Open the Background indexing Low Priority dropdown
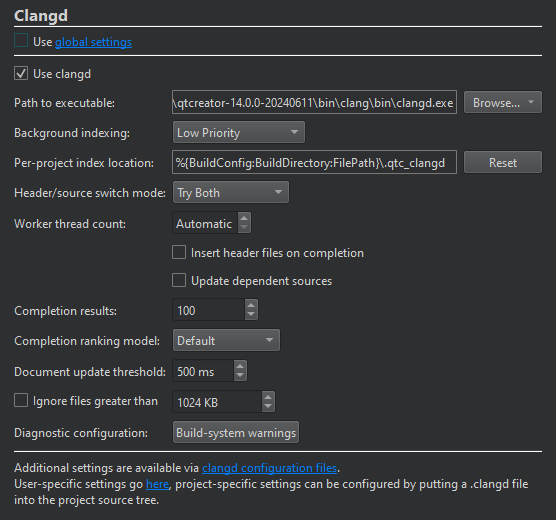Image resolution: width=556 pixels, height=520 pixels. 239,132
